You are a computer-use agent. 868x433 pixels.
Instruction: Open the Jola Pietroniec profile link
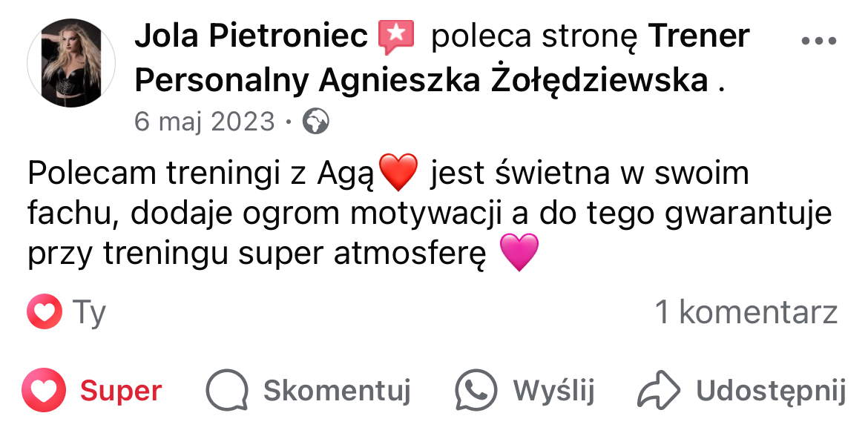coord(251,36)
